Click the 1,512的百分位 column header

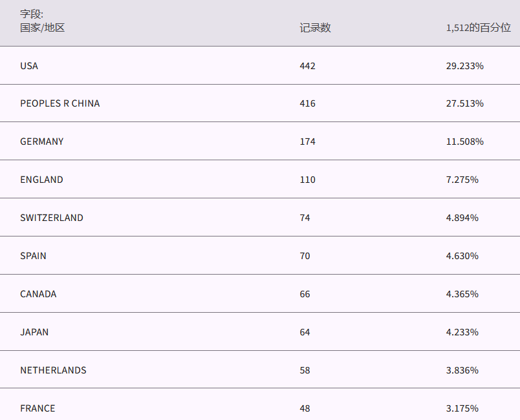pyautogui.click(x=478, y=28)
